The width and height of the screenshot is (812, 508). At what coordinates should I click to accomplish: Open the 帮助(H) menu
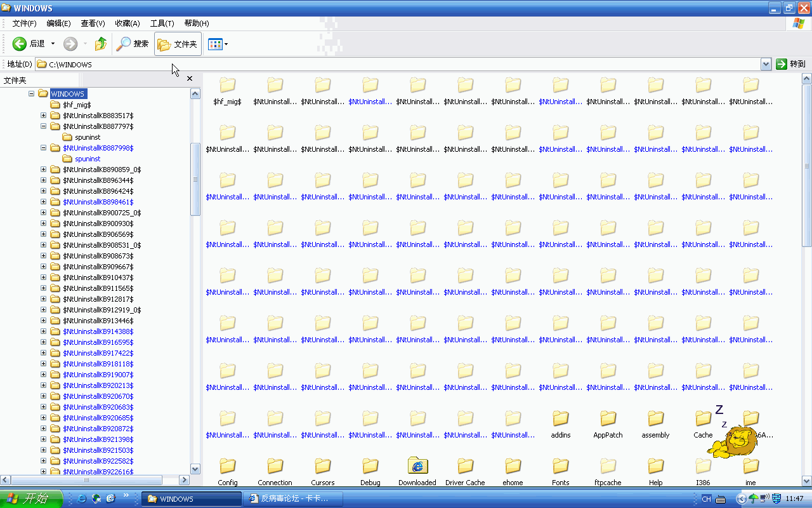tap(196, 23)
